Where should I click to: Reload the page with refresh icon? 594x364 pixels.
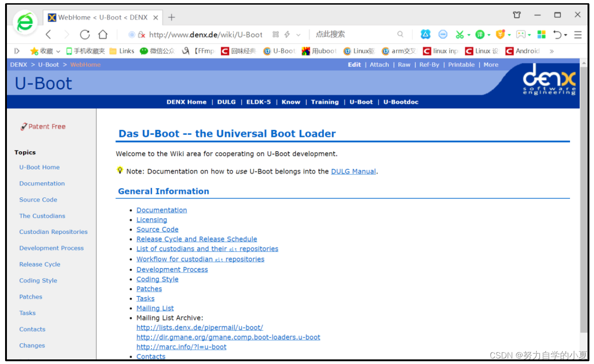click(84, 35)
